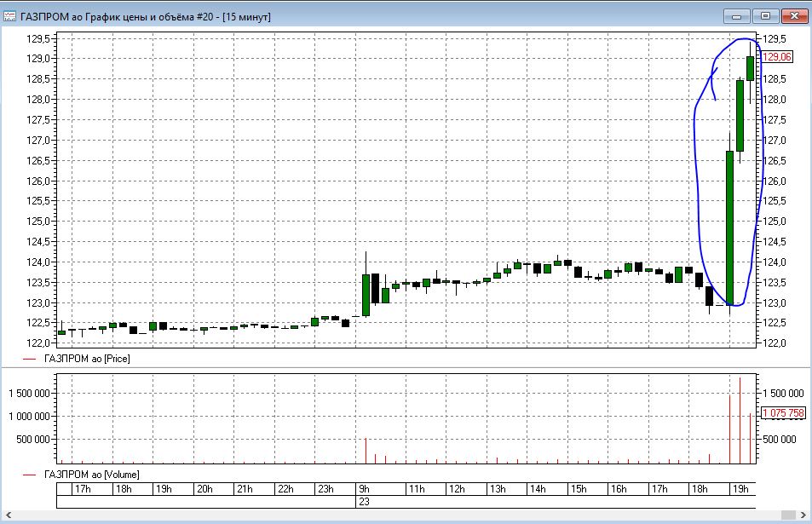Click the chart window icon in title bar
812x524 pixels.
[x=10, y=16]
